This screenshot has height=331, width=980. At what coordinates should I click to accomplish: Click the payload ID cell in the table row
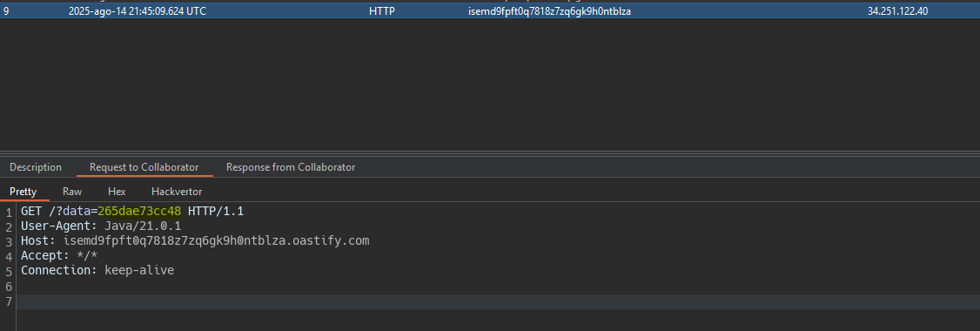(x=549, y=11)
